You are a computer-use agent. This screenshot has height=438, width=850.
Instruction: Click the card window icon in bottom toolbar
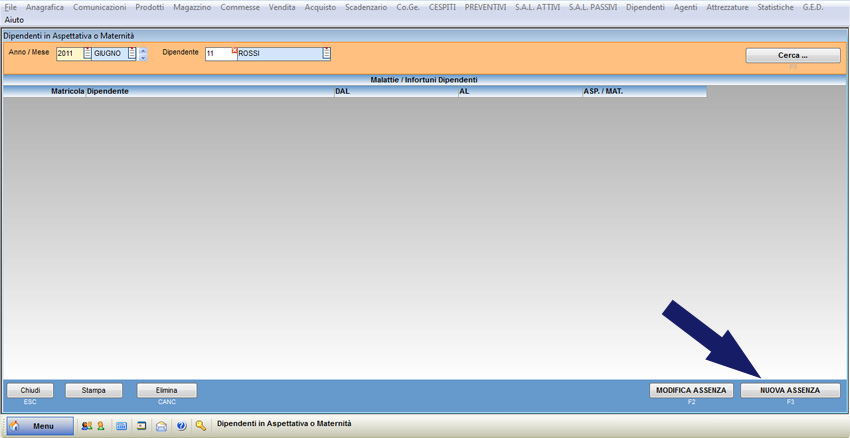click(142, 426)
